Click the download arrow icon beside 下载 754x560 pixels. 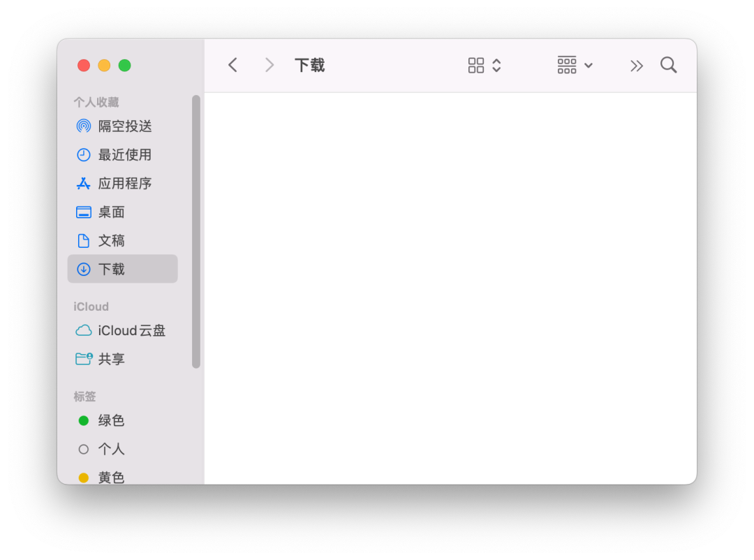click(x=84, y=269)
